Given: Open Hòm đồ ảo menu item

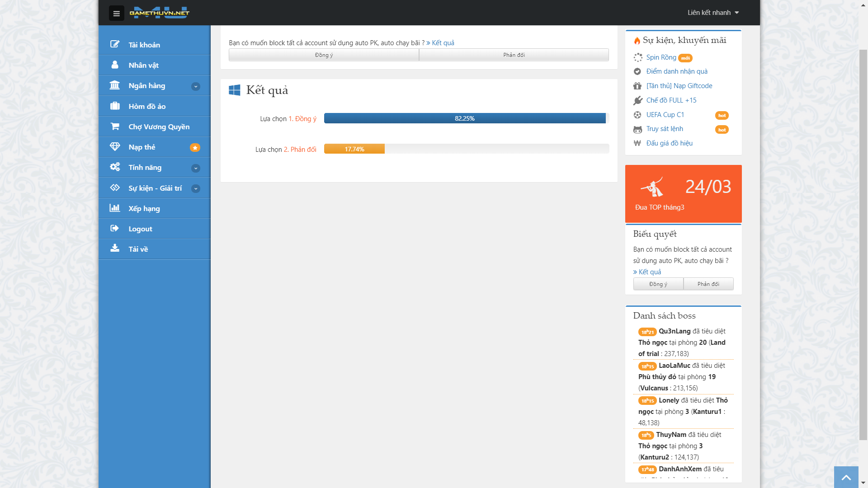Looking at the screenshot, I should point(147,106).
